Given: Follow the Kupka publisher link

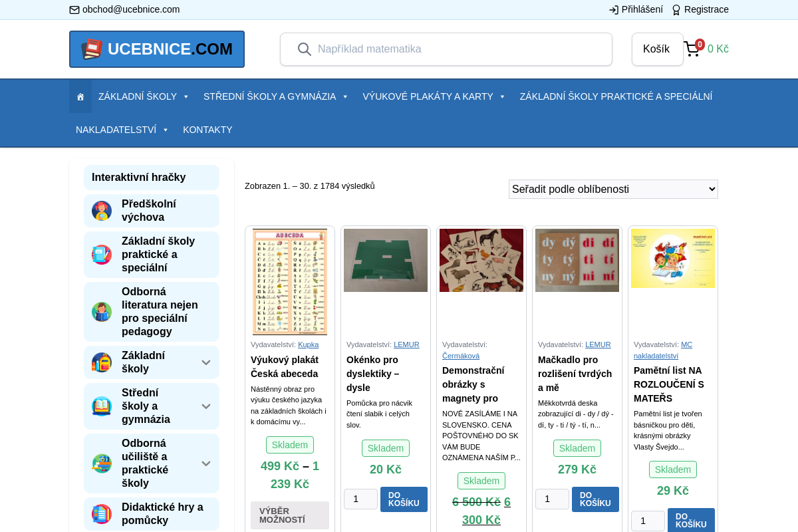Looking at the screenshot, I should pyautogui.click(x=309, y=344).
